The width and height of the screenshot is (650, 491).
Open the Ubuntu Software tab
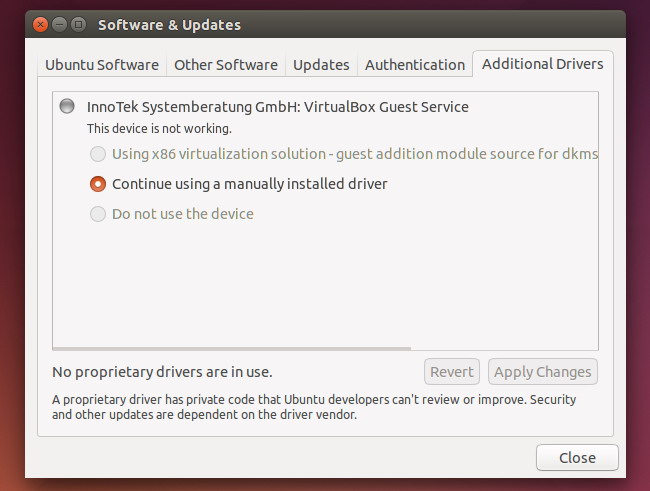tap(102, 65)
